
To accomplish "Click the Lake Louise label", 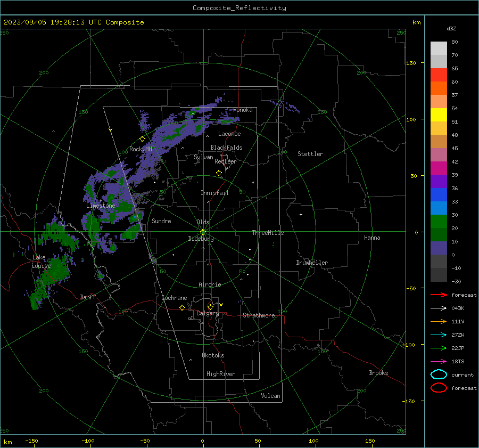I will [41, 262].
